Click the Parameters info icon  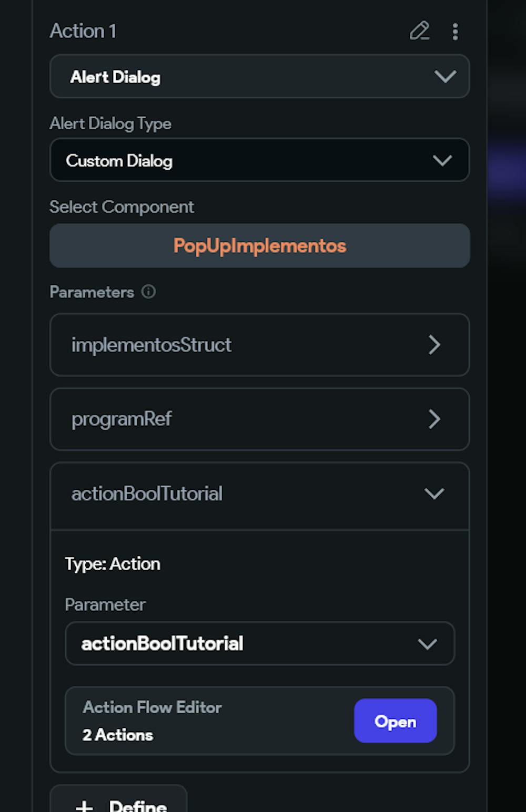click(149, 292)
